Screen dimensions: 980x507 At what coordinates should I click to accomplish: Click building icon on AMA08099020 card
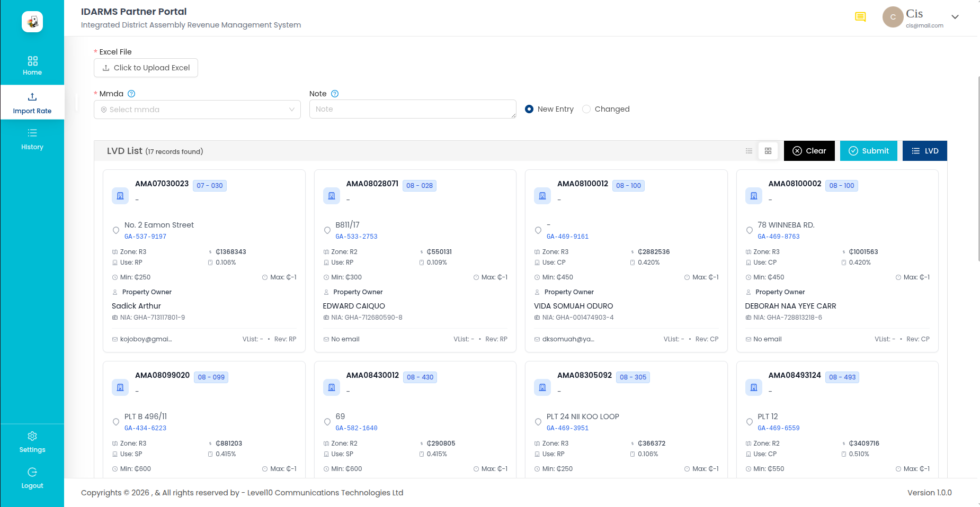point(120,387)
